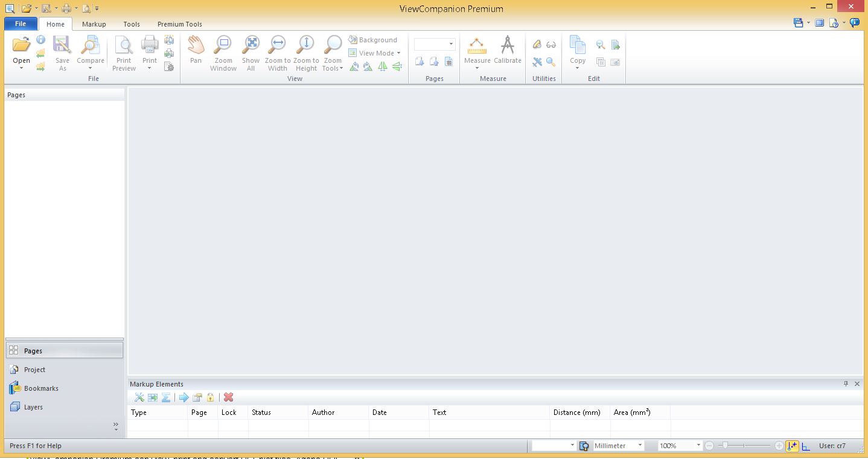
Task: Click the Distance (mm) column header
Action: [580, 412]
